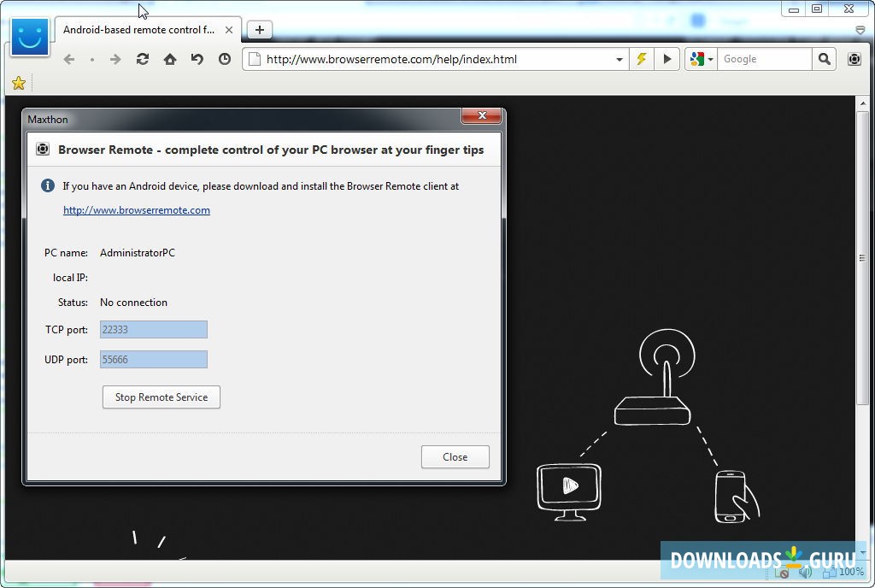
Task: Click the No connection status text
Action: [x=133, y=303]
